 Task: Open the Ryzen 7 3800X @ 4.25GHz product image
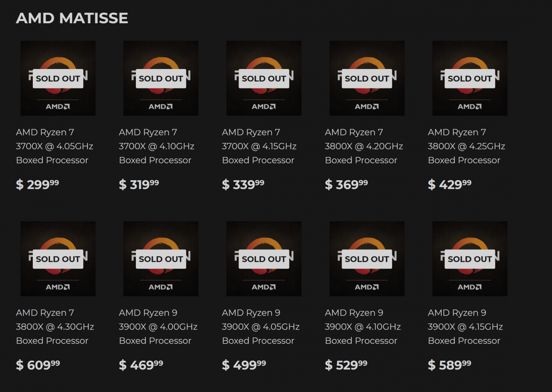[x=470, y=78]
